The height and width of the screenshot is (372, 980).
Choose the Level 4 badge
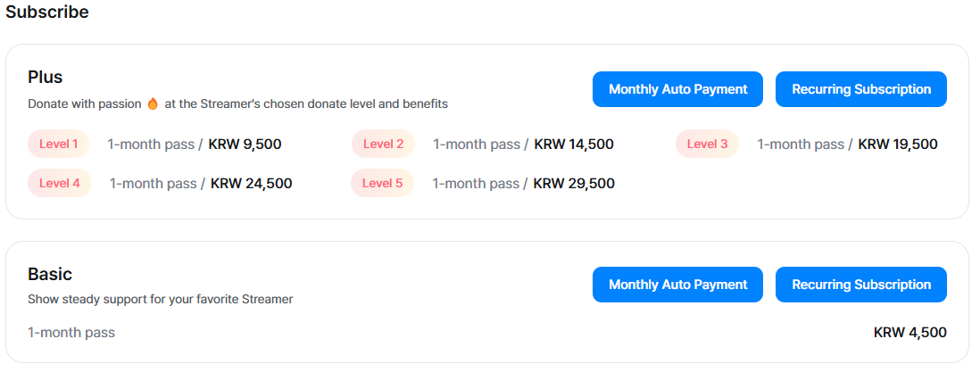click(x=60, y=184)
